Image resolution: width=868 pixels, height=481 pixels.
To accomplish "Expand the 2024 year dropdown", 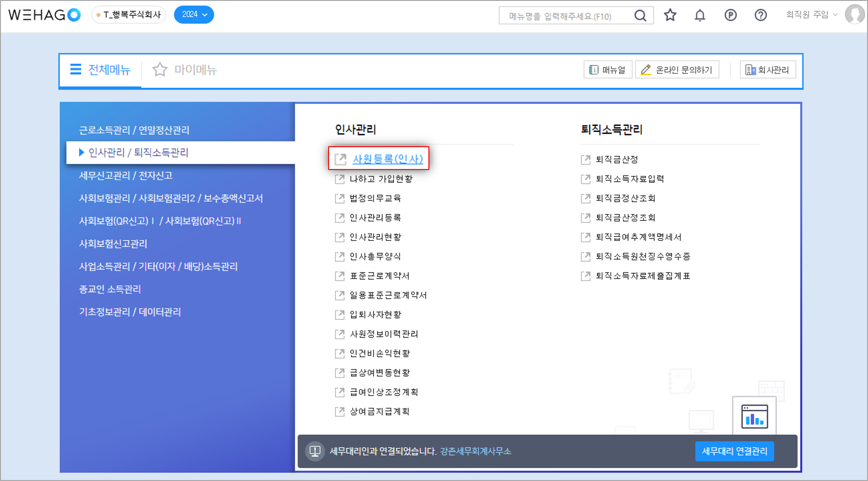I will (x=194, y=15).
